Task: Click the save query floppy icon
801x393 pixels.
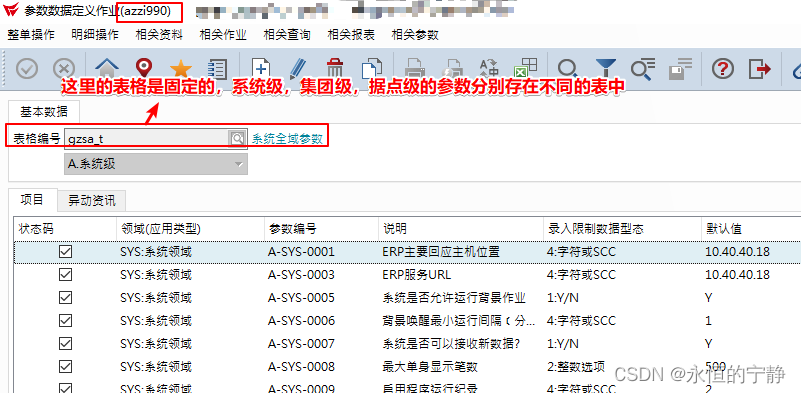Action: (680, 68)
